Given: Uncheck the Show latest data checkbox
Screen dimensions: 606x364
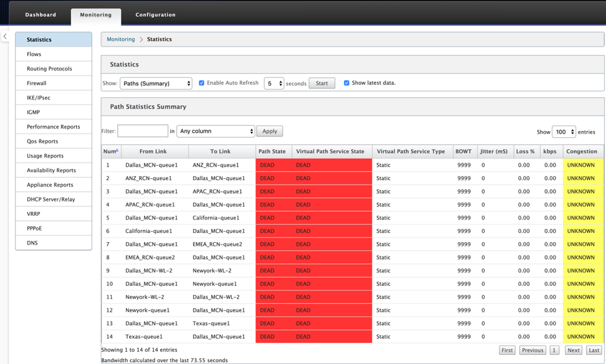Looking at the screenshot, I should 347,83.
